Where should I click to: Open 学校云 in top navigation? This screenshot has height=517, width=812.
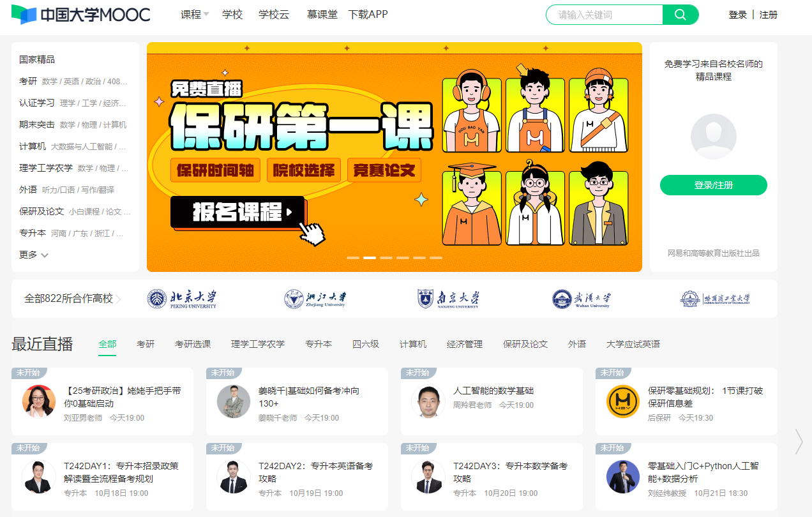coord(274,15)
